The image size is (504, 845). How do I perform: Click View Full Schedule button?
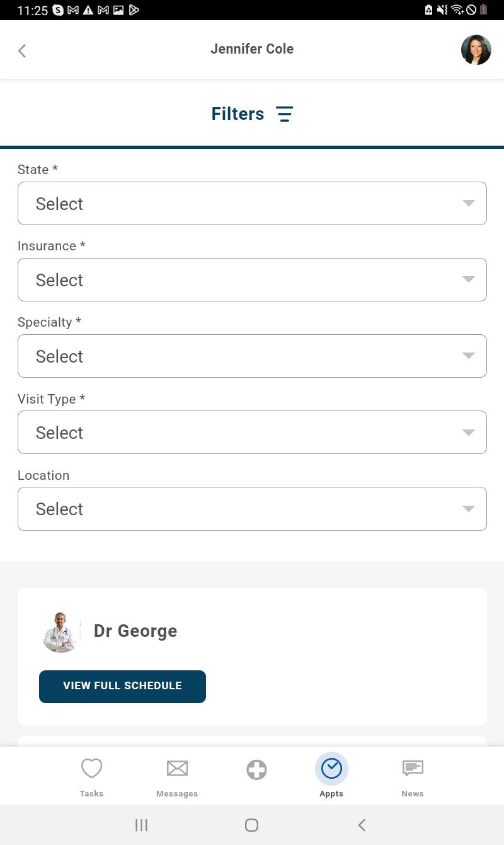(x=122, y=686)
